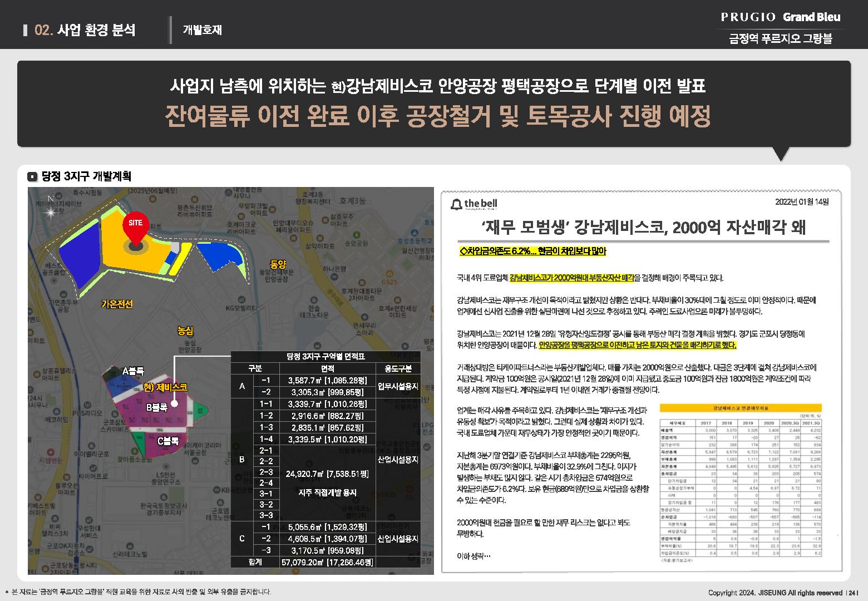The width and height of the screenshot is (868, 601).
Task: Click the '업무시설용지' usage cell
Action: (398, 386)
